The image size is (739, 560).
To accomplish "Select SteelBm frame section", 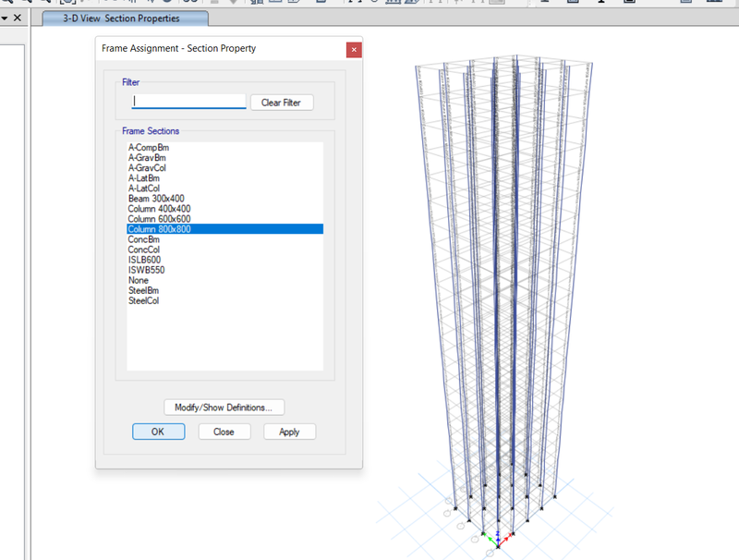I will pos(224,290).
